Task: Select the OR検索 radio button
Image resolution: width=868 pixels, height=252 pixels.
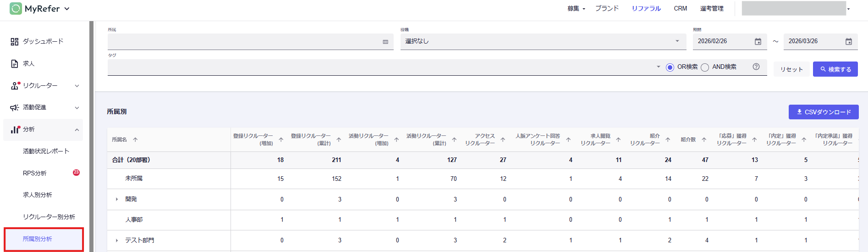Action: point(670,67)
